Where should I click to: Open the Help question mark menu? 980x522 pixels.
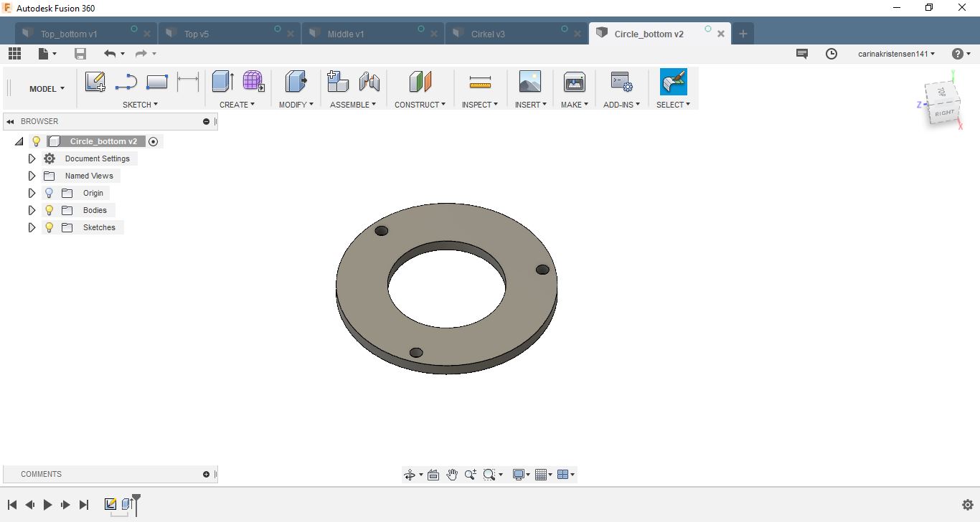tap(961, 54)
